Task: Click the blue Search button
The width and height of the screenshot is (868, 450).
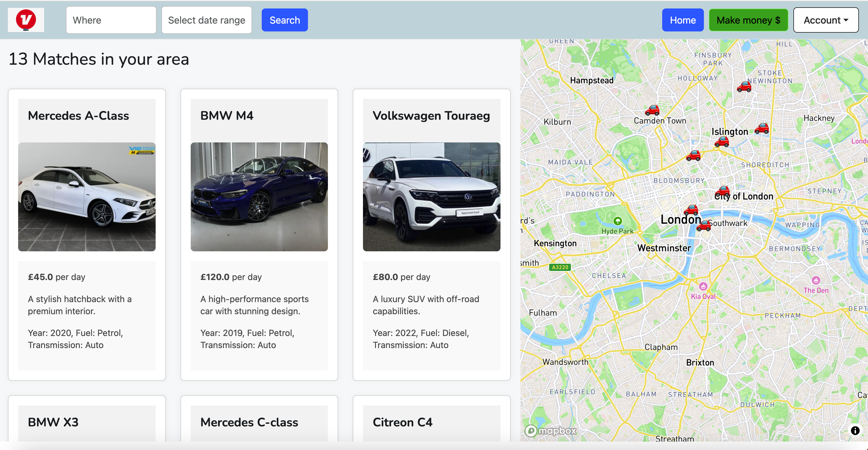Action: click(284, 20)
